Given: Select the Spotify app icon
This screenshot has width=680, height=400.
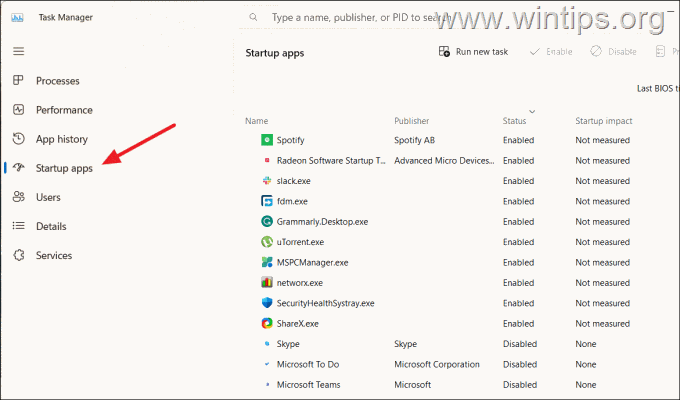Looking at the screenshot, I should pyautogui.click(x=267, y=140).
